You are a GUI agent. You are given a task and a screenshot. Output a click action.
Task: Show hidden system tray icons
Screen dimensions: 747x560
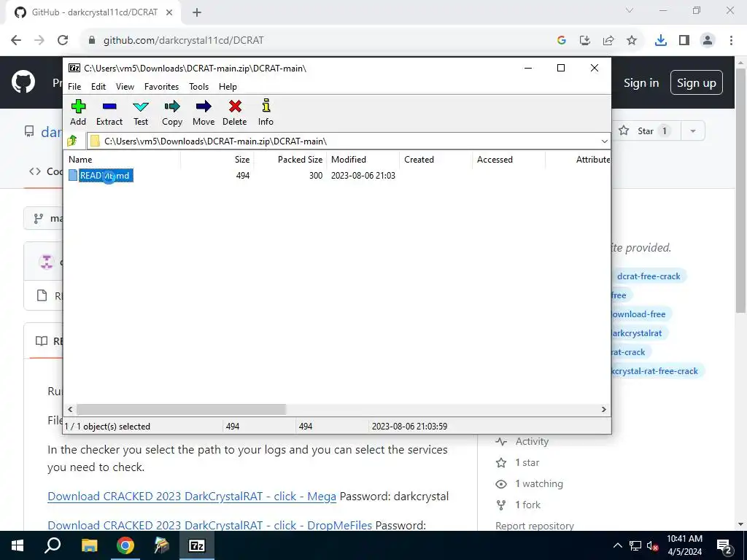(617, 545)
